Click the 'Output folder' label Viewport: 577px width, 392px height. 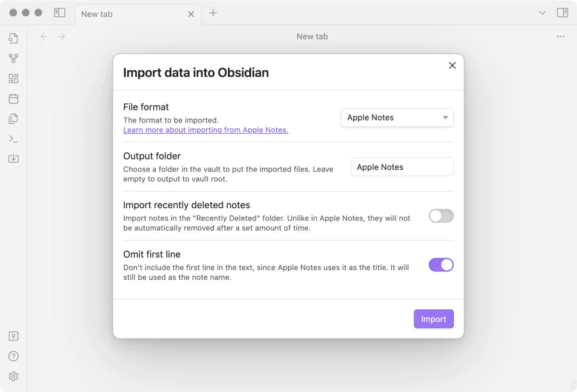pos(152,156)
